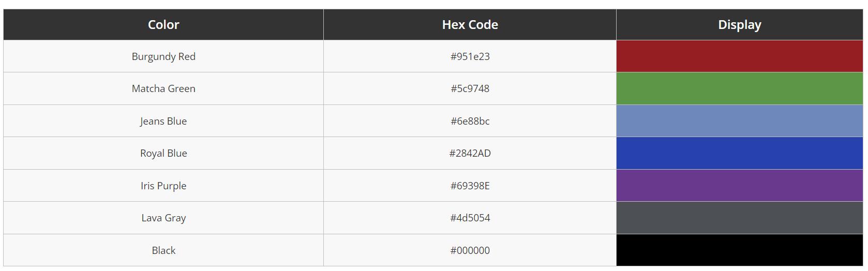
Task: Select the Matcha Green display swatch
Action: coord(739,88)
